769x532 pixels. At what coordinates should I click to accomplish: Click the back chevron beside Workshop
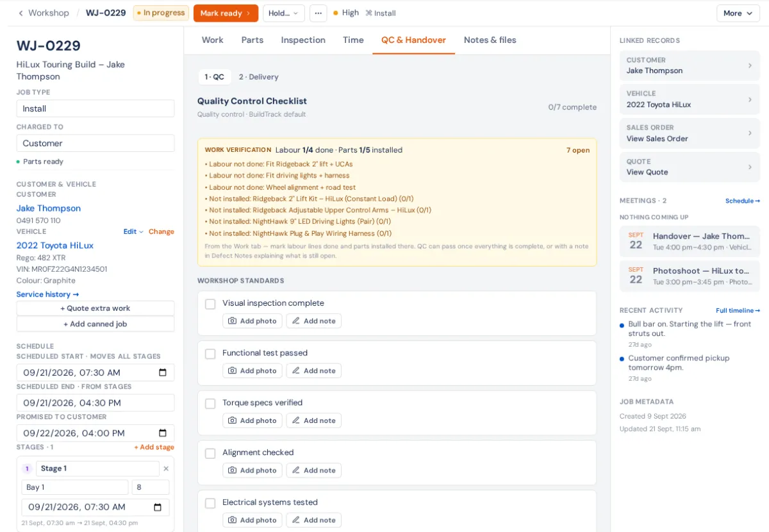(x=21, y=13)
